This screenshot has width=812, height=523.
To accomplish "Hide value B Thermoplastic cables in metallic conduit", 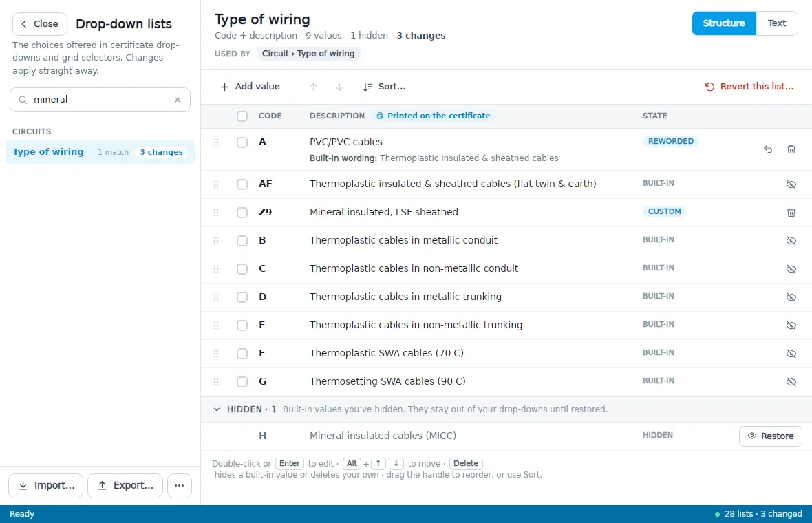I will 791,241.
